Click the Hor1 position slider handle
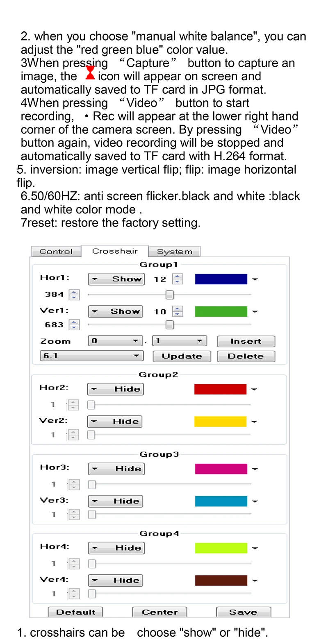 click(x=169, y=295)
